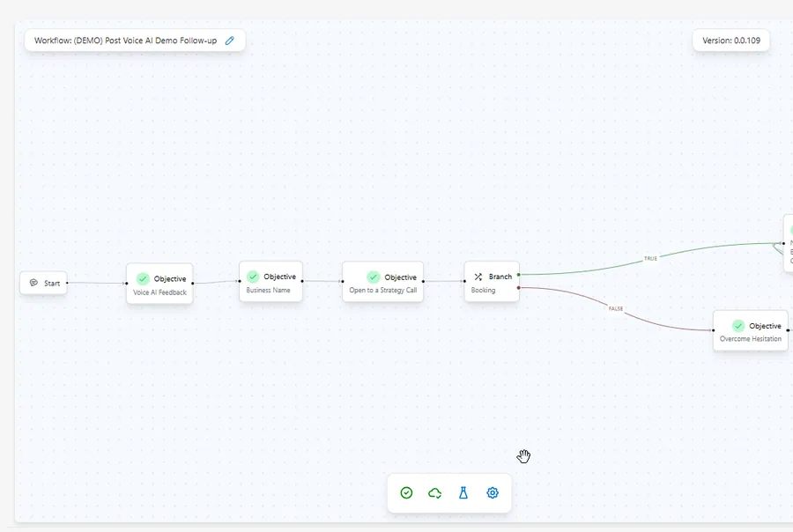
Task: Click the workflow title Post Voice AI Demo Follow-up
Action: click(x=125, y=41)
